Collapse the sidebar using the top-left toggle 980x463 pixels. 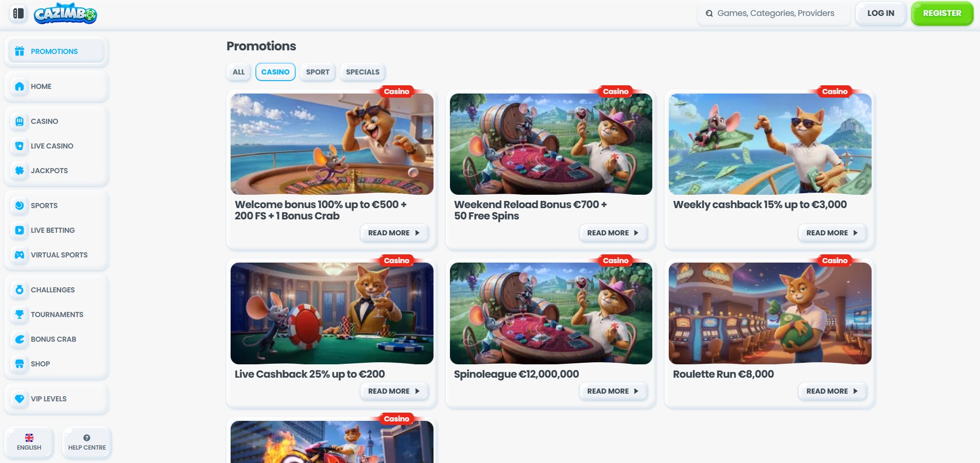pyautogui.click(x=18, y=14)
